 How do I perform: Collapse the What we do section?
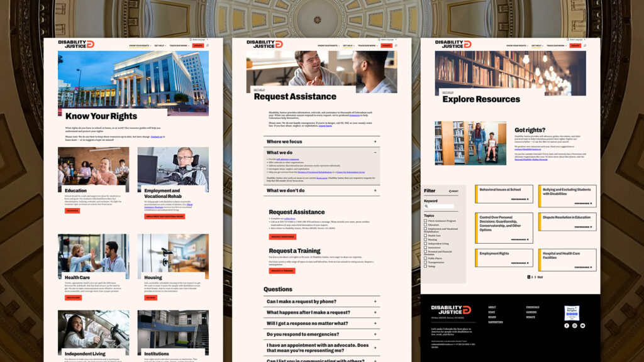(x=321, y=153)
